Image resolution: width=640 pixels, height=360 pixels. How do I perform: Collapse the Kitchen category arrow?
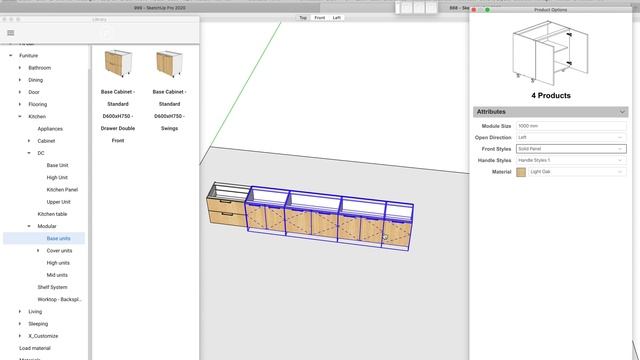(20, 117)
